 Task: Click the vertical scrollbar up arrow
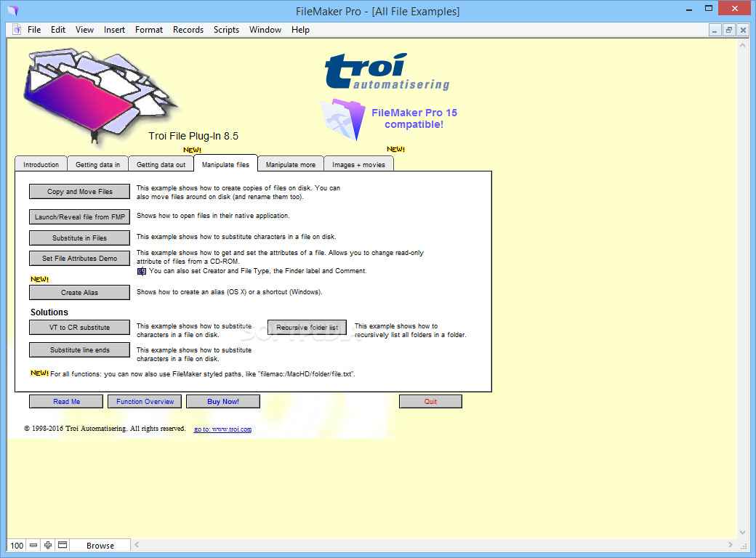pyautogui.click(x=742, y=45)
